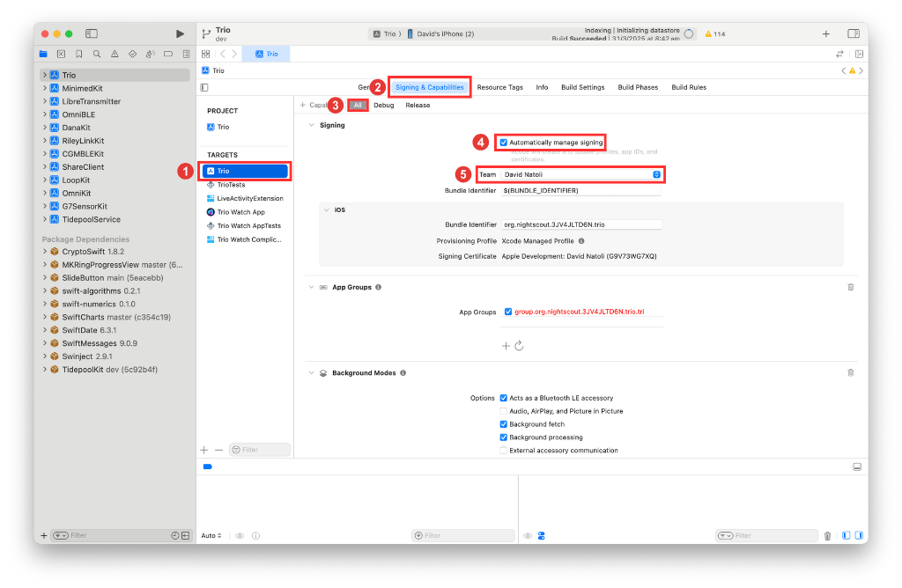Delete the App Groups capability trash icon
902x588 pixels.
(850, 287)
